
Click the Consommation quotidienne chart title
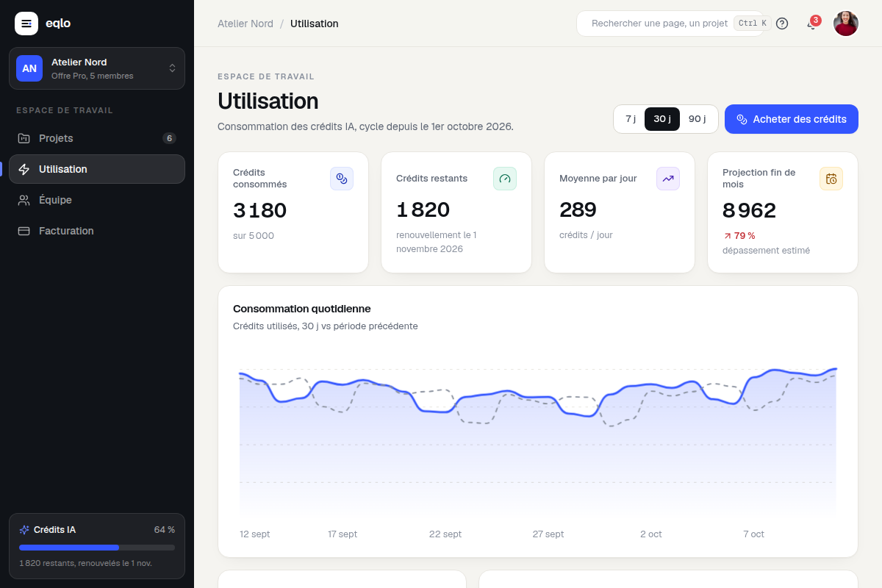pyautogui.click(x=302, y=309)
